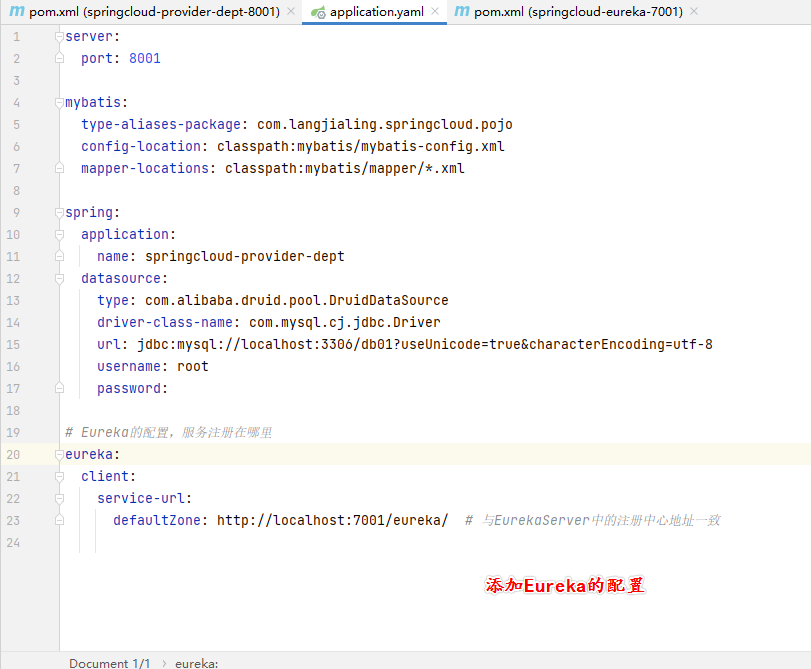Close the pom.xml (springcloud-eureka-7001) tab
Image resolution: width=811 pixels, height=669 pixels.
pyautogui.click(x=694, y=12)
